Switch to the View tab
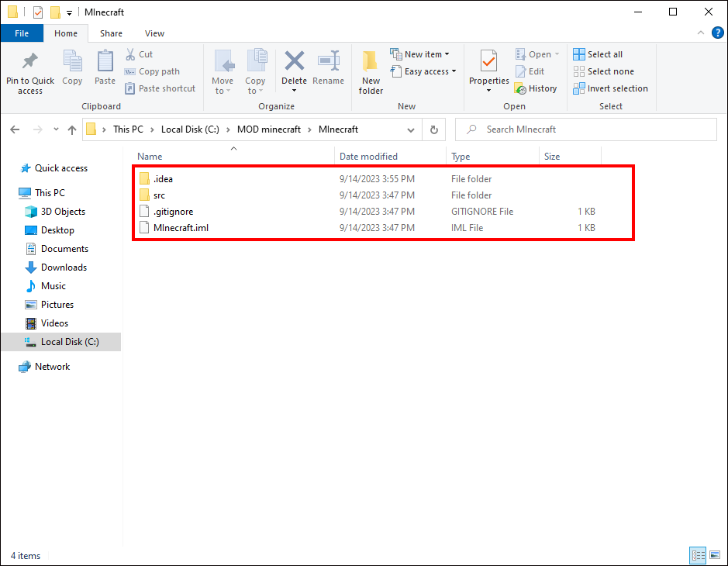Image resolution: width=728 pixels, height=566 pixels. tap(154, 33)
